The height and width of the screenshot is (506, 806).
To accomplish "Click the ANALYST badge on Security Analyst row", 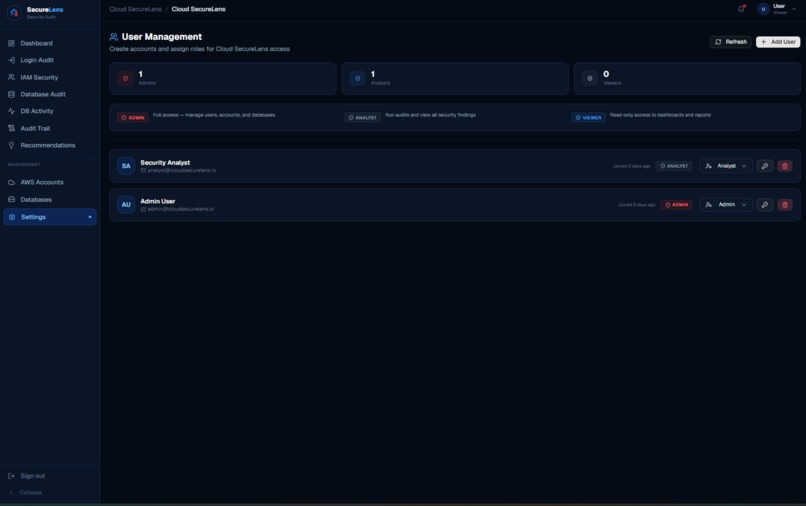I will tap(674, 166).
